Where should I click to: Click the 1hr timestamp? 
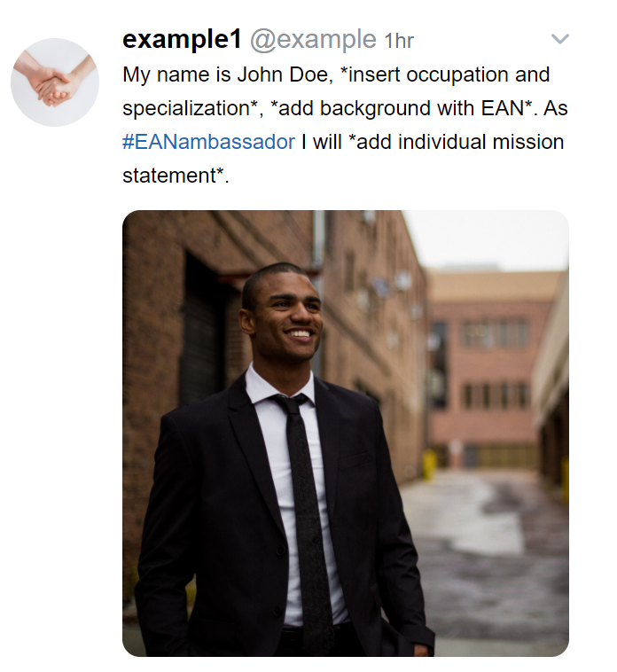[x=398, y=41]
